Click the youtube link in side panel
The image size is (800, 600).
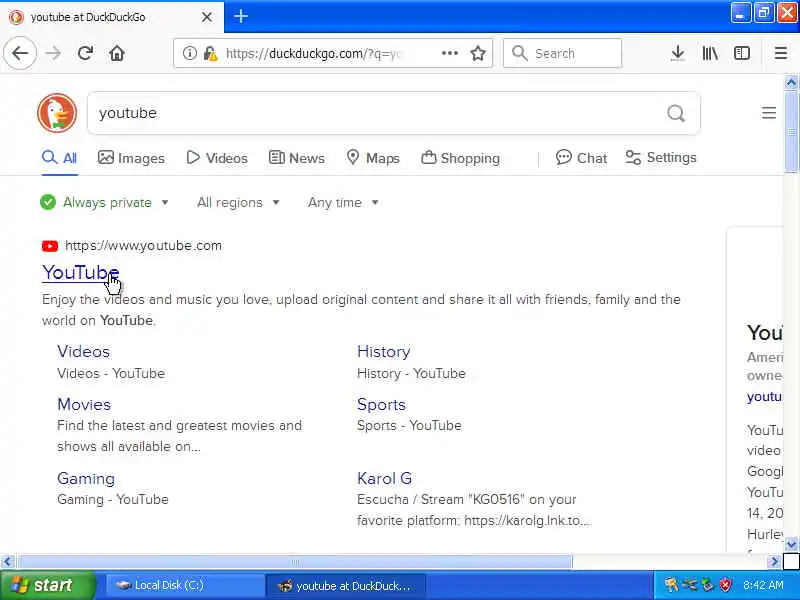tap(764, 396)
